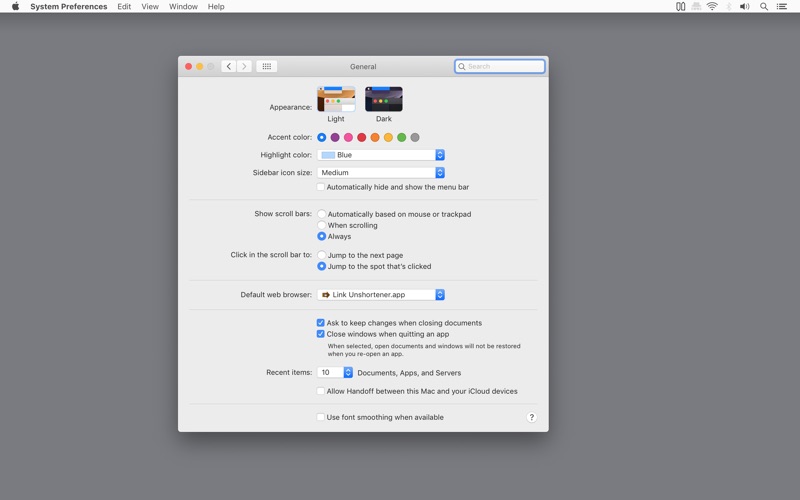Open Spotlight search in menu bar
The width and height of the screenshot is (800, 500).
click(x=764, y=7)
